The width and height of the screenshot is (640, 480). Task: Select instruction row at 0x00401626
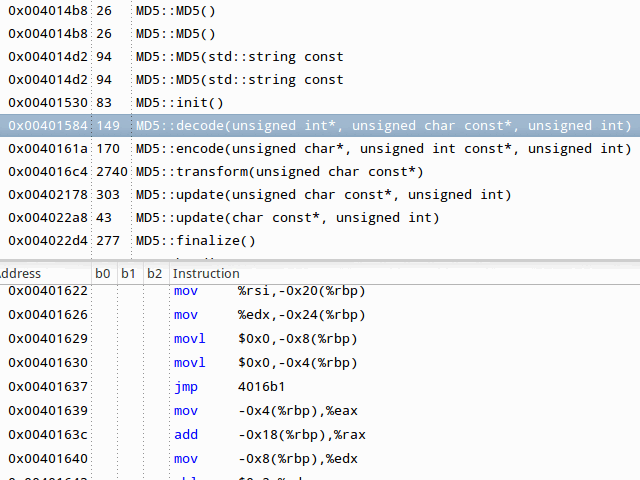[x=320, y=315]
